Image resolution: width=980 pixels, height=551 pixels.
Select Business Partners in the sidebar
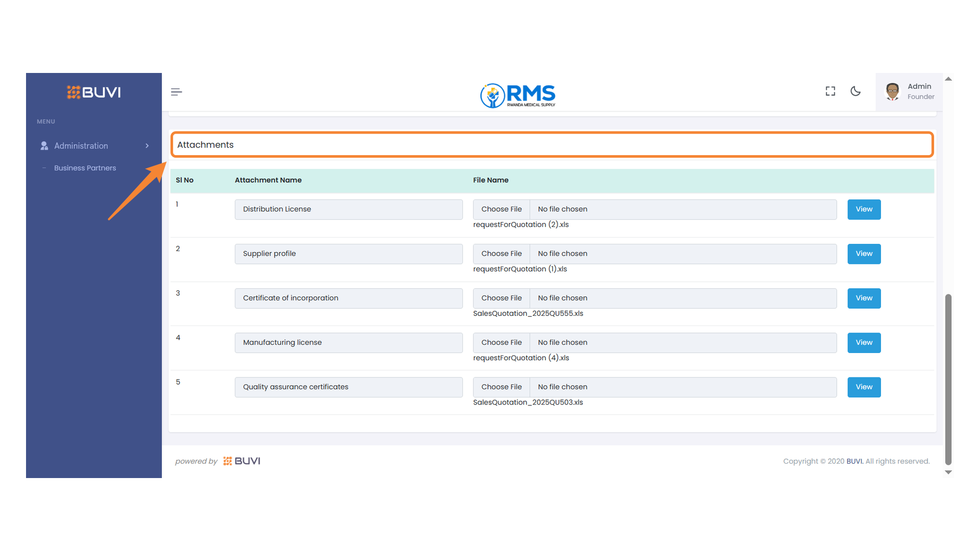click(85, 167)
